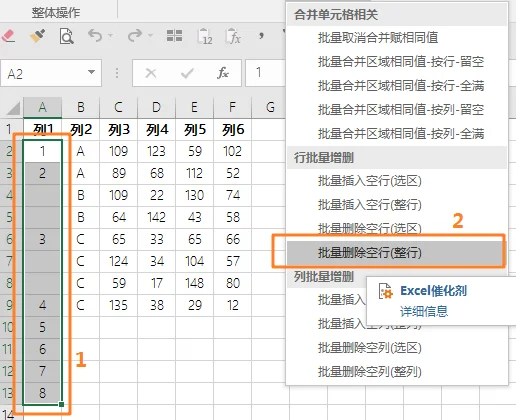The width and height of the screenshot is (516, 420).
Task: Select 批量删除空列(整列) menu entry
Action: coord(397,371)
